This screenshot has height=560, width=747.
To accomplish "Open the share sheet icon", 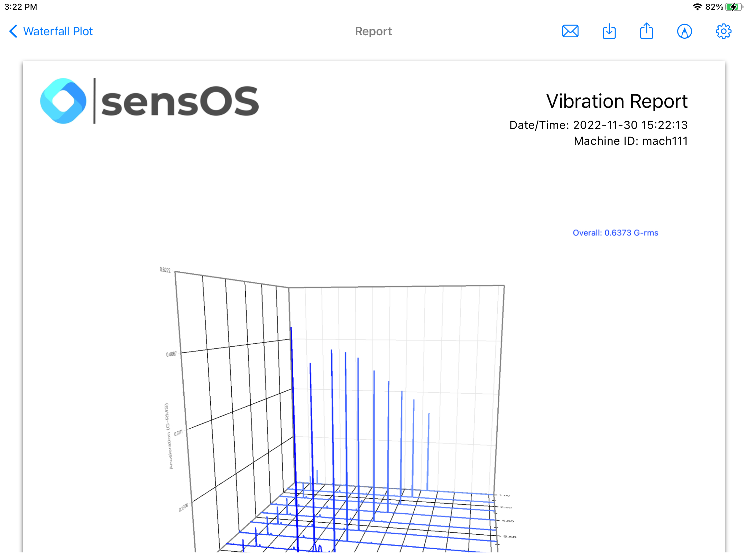I will point(646,31).
